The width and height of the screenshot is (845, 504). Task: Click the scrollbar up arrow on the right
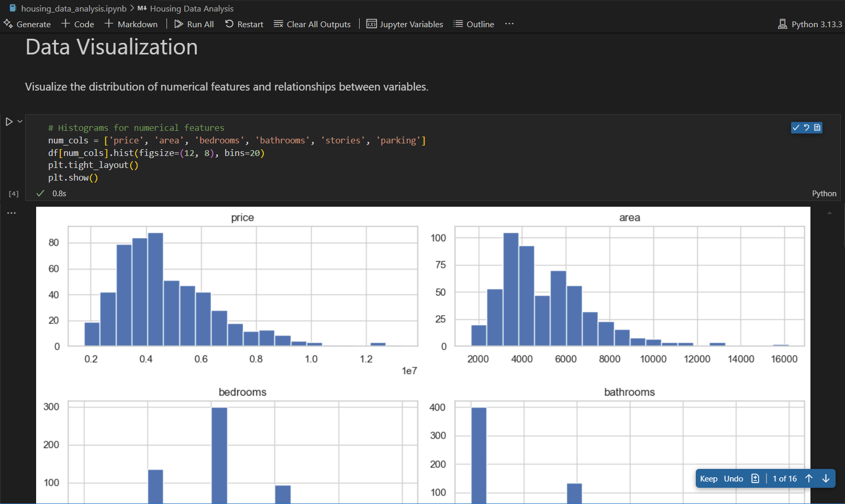[829, 212]
